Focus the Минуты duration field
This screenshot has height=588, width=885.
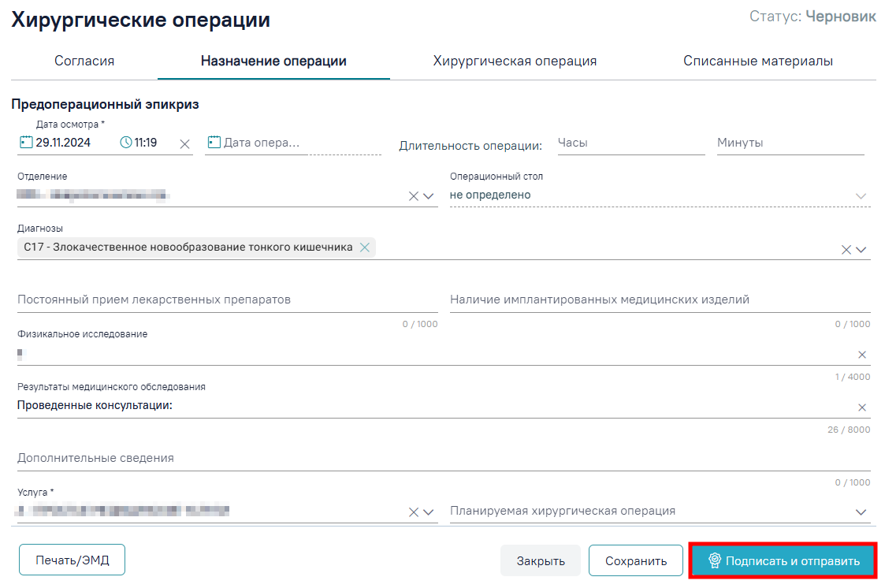pyautogui.click(x=790, y=143)
